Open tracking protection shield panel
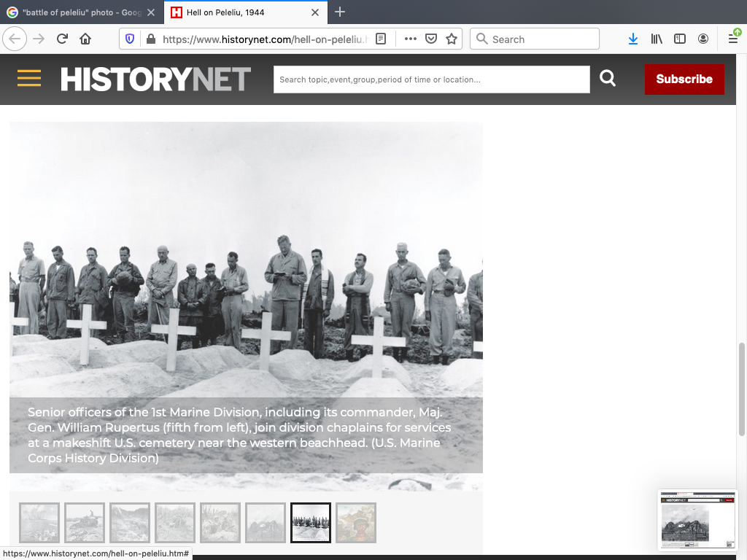Viewport: 747px width, 560px height. [x=130, y=39]
